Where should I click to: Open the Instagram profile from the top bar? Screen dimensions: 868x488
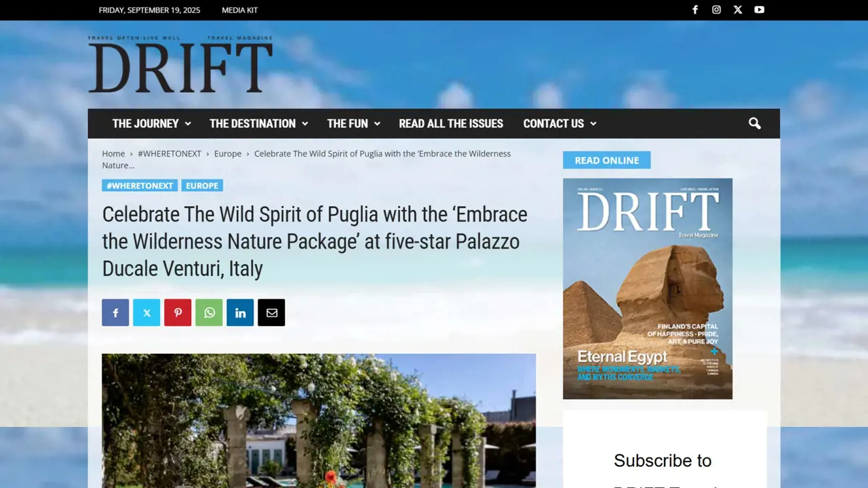(x=716, y=9)
